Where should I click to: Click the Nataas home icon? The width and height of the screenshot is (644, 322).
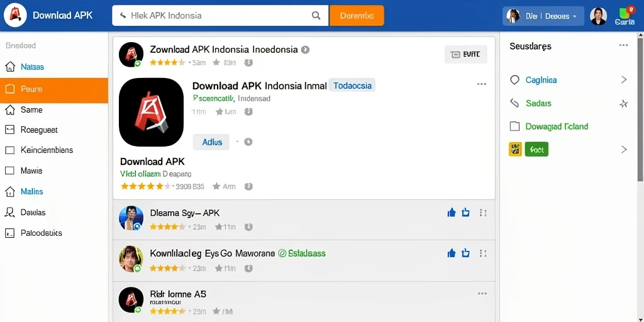(x=10, y=67)
